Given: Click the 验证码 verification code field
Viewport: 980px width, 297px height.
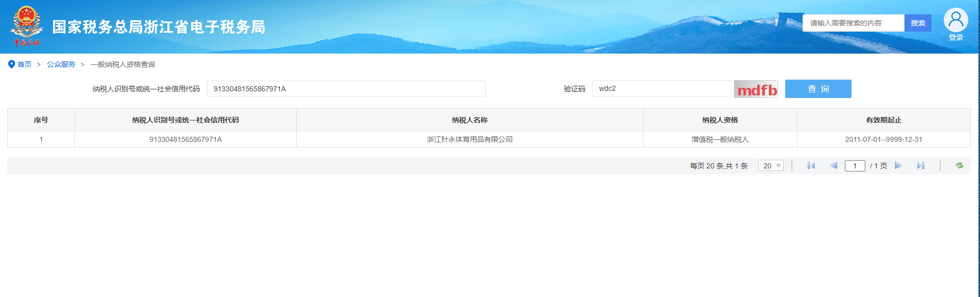Looking at the screenshot, I should [663, 89].
